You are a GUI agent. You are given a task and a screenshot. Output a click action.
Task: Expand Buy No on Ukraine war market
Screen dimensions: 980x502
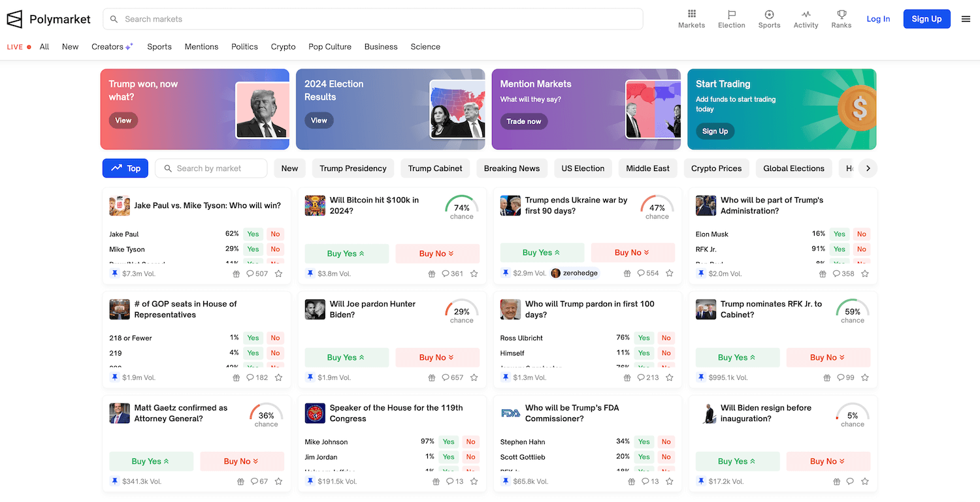click(633, 253)
